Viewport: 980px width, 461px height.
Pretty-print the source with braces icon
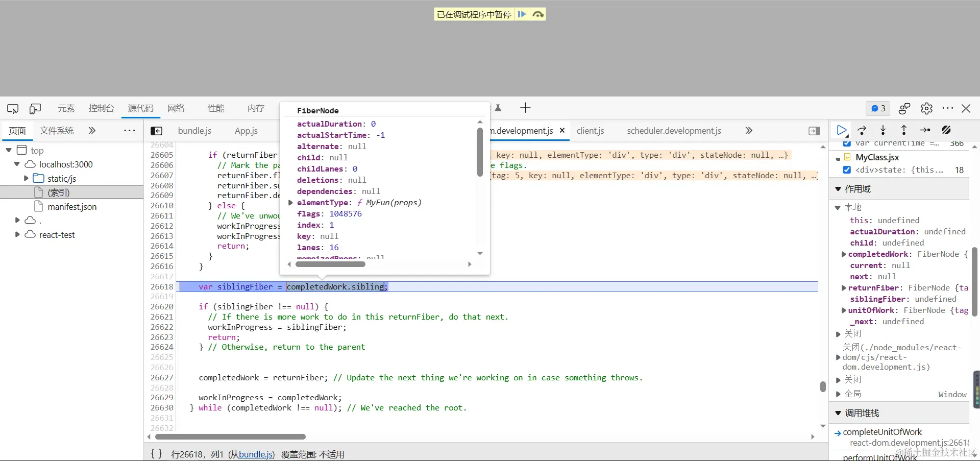point(156,454)
